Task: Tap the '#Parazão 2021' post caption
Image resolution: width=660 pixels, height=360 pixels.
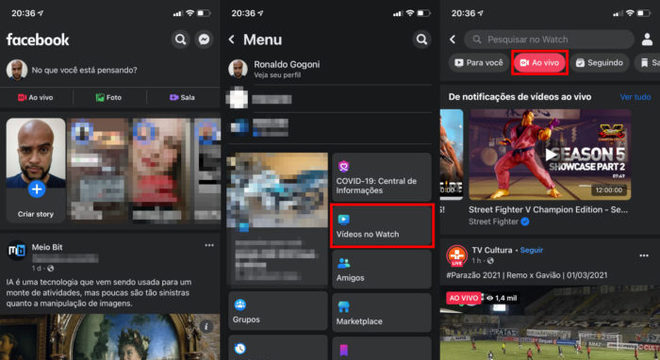Action: click(x=527, y=275)
